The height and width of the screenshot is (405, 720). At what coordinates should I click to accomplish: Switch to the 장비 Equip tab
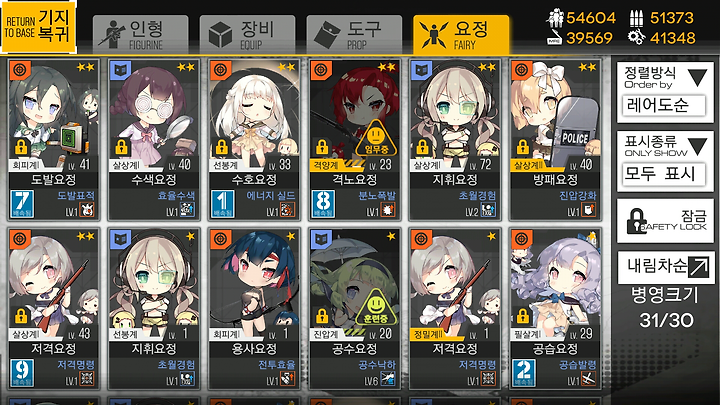click(x=247, y=35)
